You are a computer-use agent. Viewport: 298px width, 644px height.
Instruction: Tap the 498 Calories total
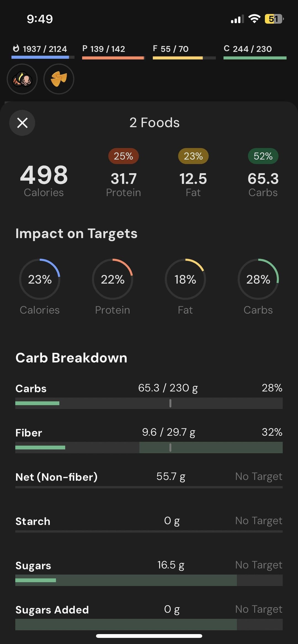44,180
